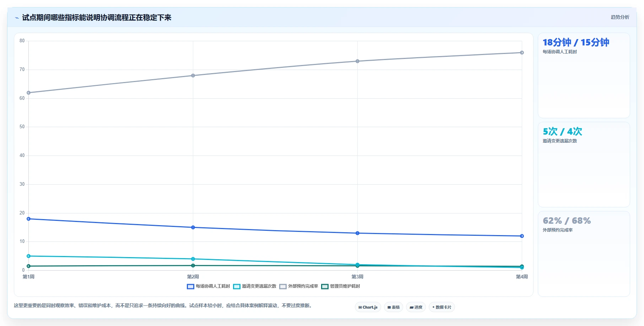The width and height of the screenshot is (644, 326).
Task: Click the 第3周 x-axis label
Action: pos(357,277)
